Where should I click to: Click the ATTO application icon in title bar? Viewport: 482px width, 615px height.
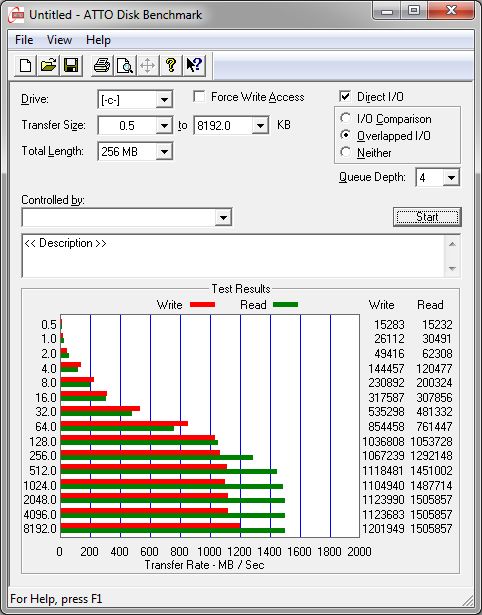pyautogui.click(x=17, y=15)
